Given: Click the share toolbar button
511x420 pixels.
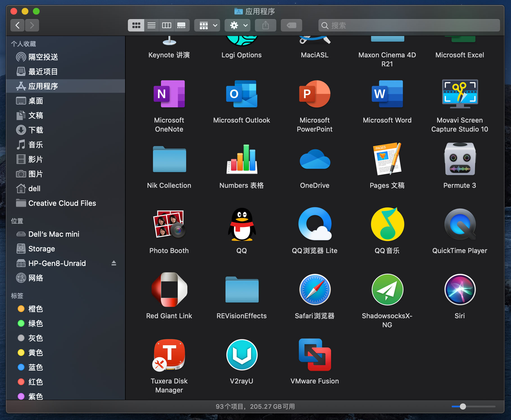Looking at the screenshot, I should click(x=266, y=26).
